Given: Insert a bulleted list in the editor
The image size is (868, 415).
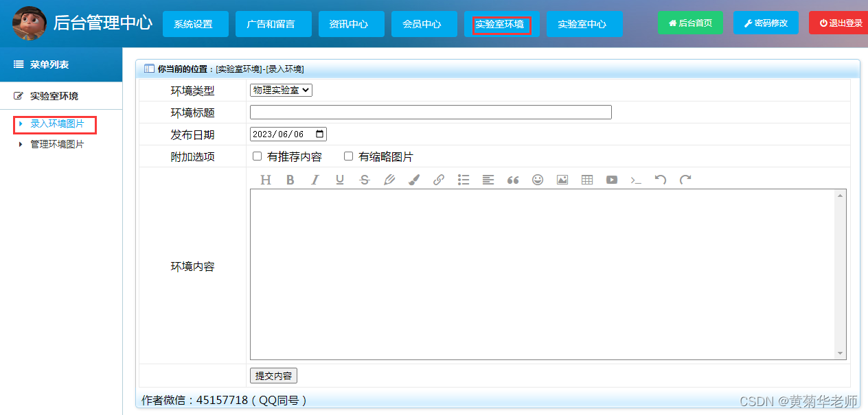Looking at the screenshot, I should pos(464,180).
